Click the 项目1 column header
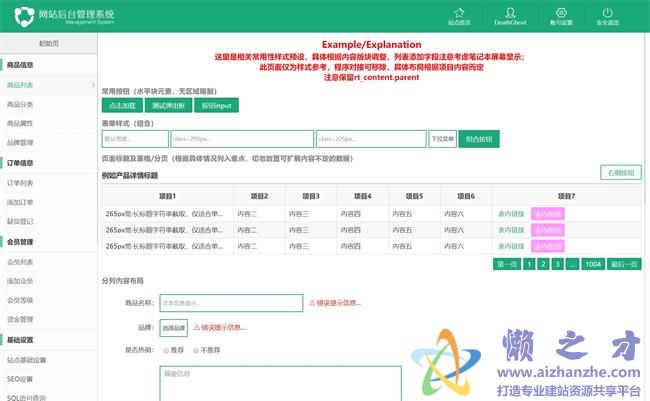 click(167, 196)
